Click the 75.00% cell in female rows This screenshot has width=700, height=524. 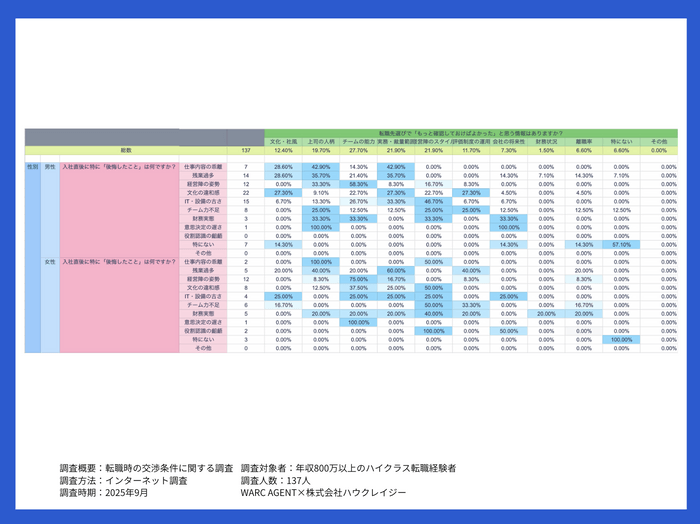(x=358, y=279)
